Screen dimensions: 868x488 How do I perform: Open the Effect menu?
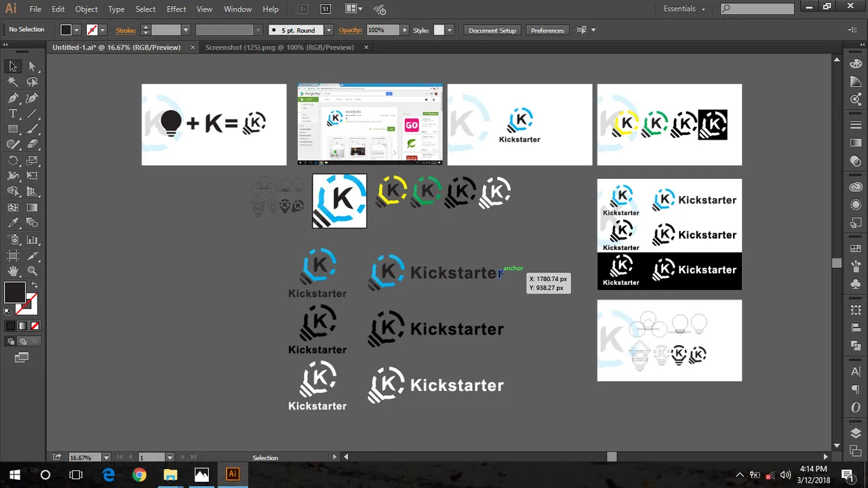click(176, 9)
